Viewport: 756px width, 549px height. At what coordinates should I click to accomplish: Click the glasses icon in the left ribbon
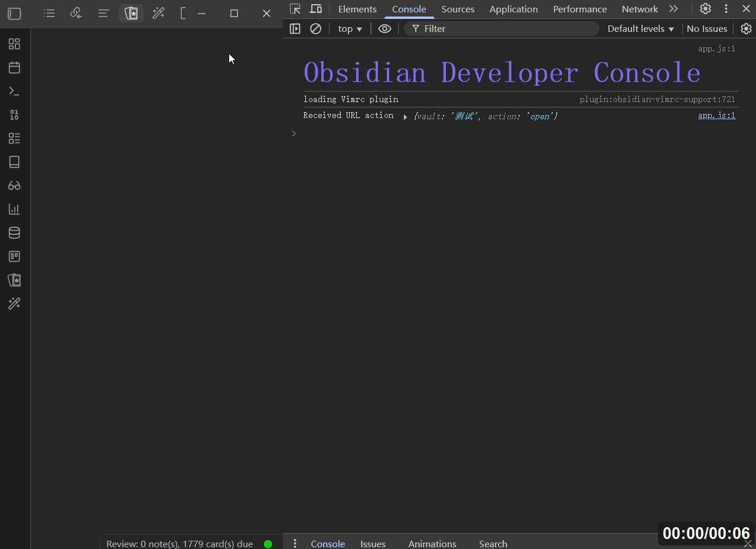point(14,185)
